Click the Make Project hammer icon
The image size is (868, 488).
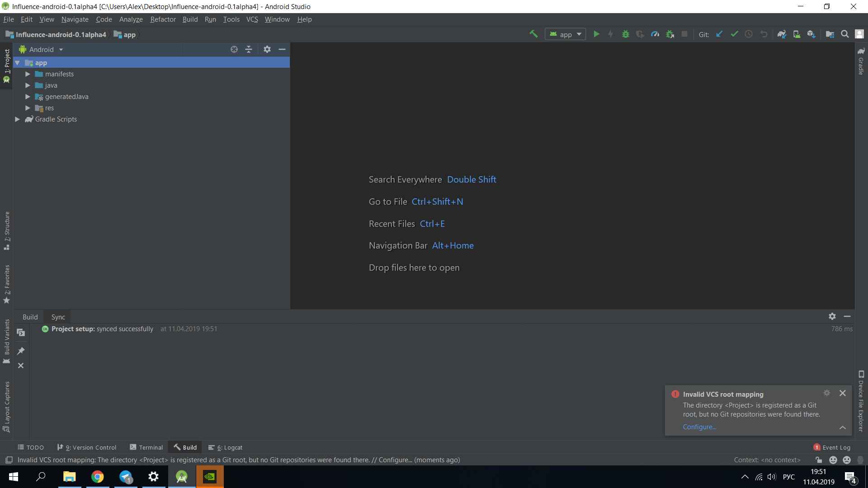click(533, 34)
